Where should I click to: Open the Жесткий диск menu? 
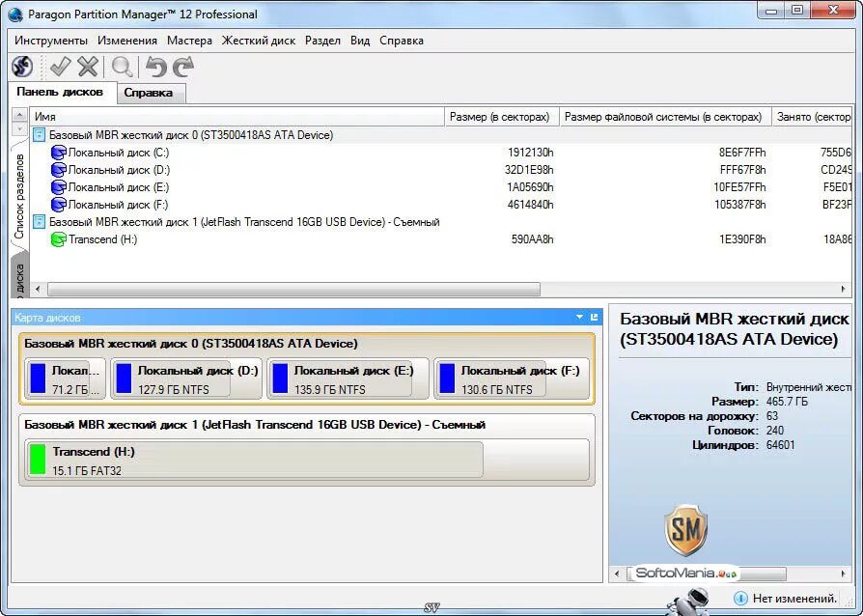click(258, 41)
